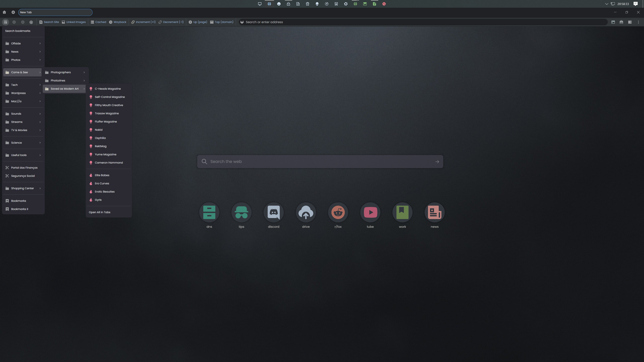Image resolution: width=644 pixels, height=362 pixels.
Task: Click the home icon in tab bar
Action: (4, 12)
